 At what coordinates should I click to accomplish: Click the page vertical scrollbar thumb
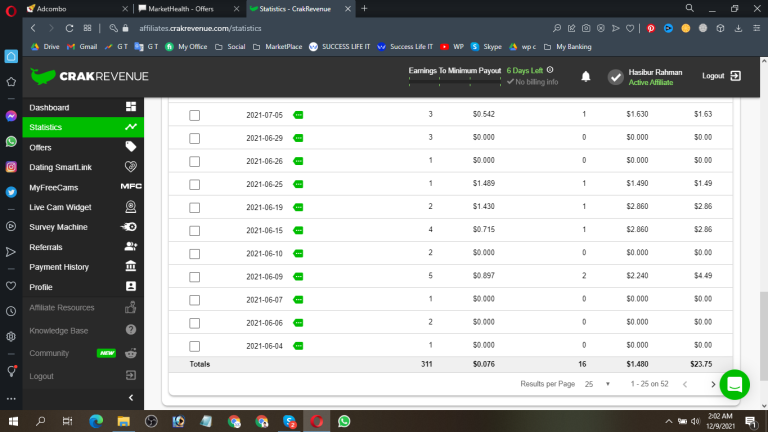pos(764,336)
